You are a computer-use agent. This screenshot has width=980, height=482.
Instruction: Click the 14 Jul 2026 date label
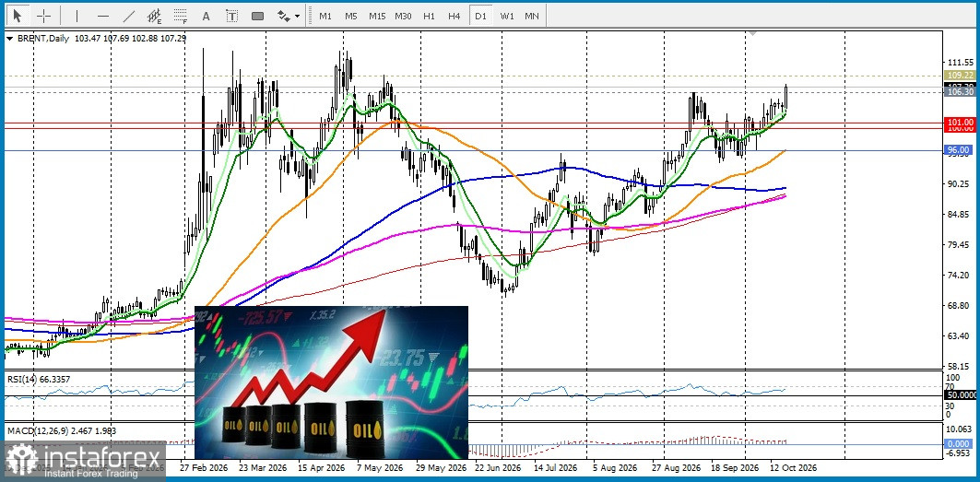point(558,467)
